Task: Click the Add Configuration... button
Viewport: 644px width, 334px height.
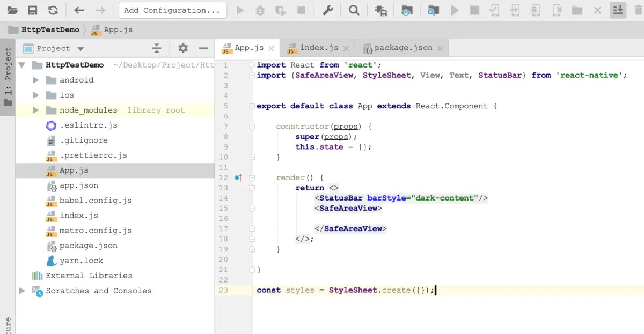Action: (172, 10)
